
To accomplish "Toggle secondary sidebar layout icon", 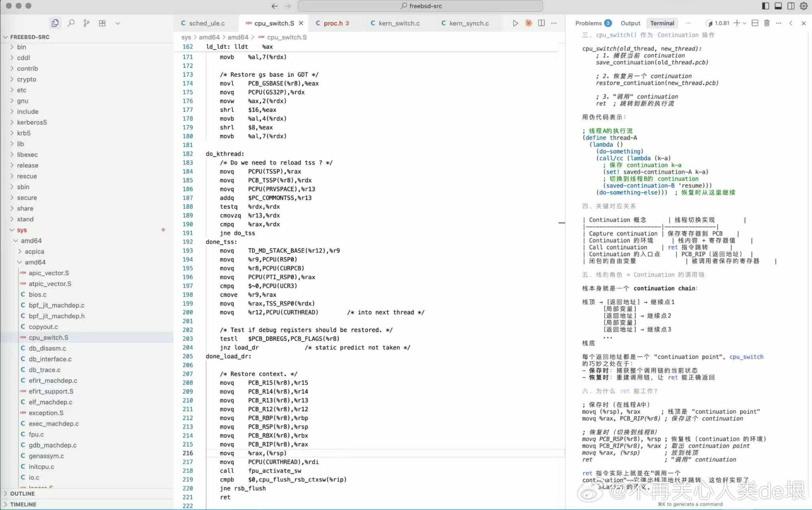I will pos(791,6).
